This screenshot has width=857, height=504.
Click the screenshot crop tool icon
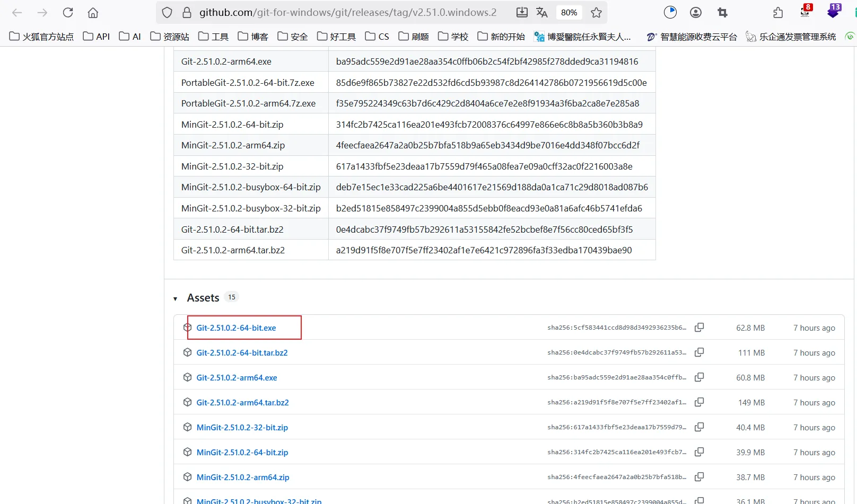pyautogui.click(x=722, y=13)
